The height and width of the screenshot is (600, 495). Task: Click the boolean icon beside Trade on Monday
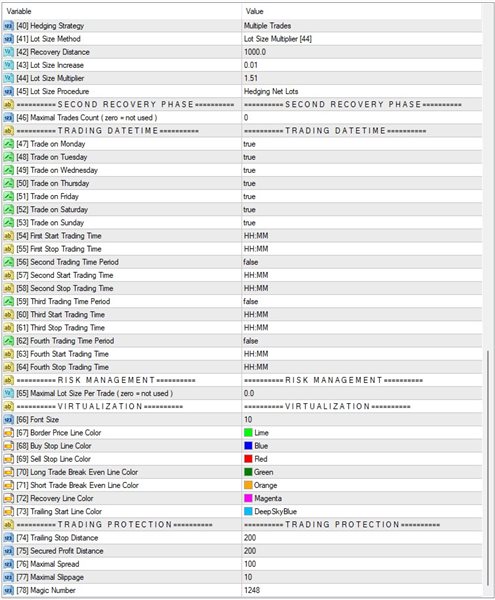point(8,144)
